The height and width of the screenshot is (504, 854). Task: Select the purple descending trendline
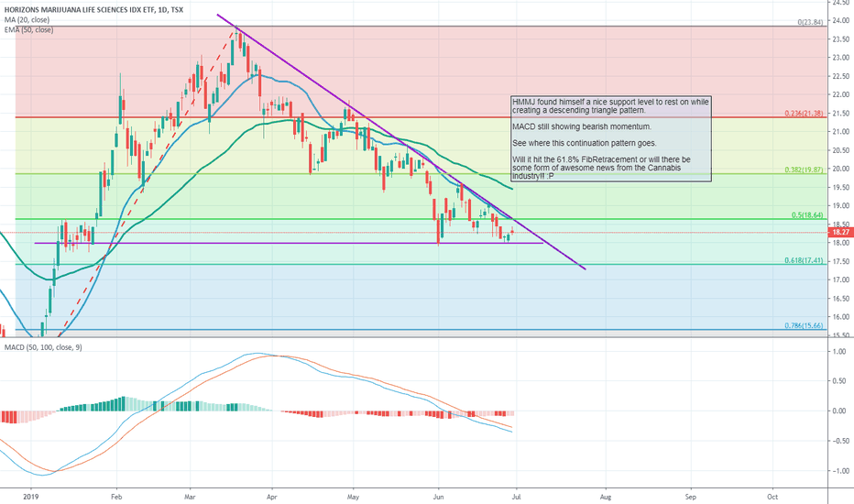click(x=400, y=142)
